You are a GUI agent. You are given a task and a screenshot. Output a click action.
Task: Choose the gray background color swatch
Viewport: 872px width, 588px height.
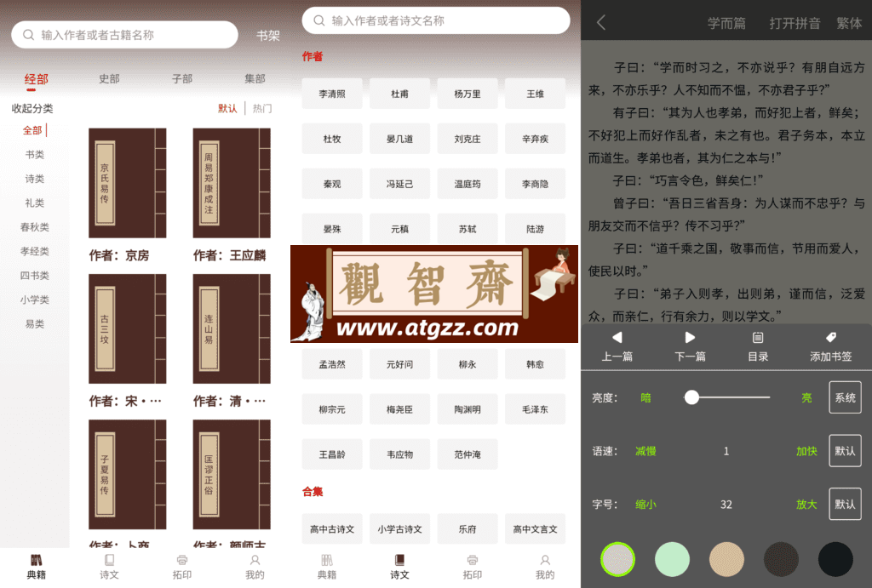pyautogui.click(x=617, y=559)
